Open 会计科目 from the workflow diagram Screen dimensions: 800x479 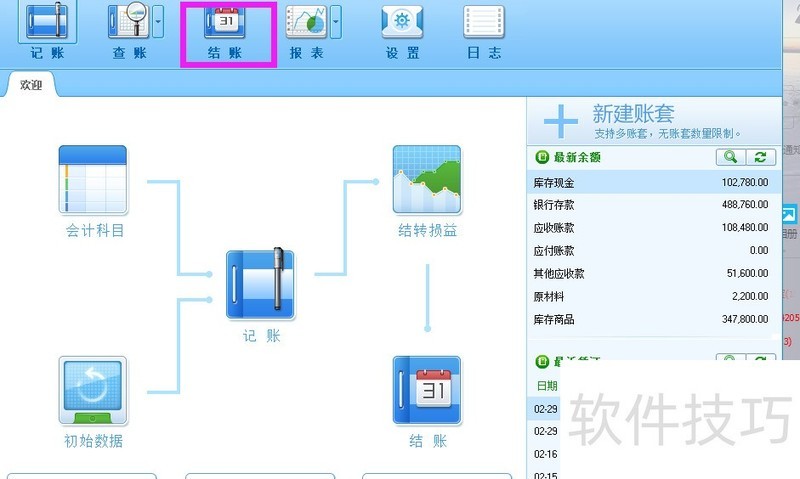click(x=93, y=180)
